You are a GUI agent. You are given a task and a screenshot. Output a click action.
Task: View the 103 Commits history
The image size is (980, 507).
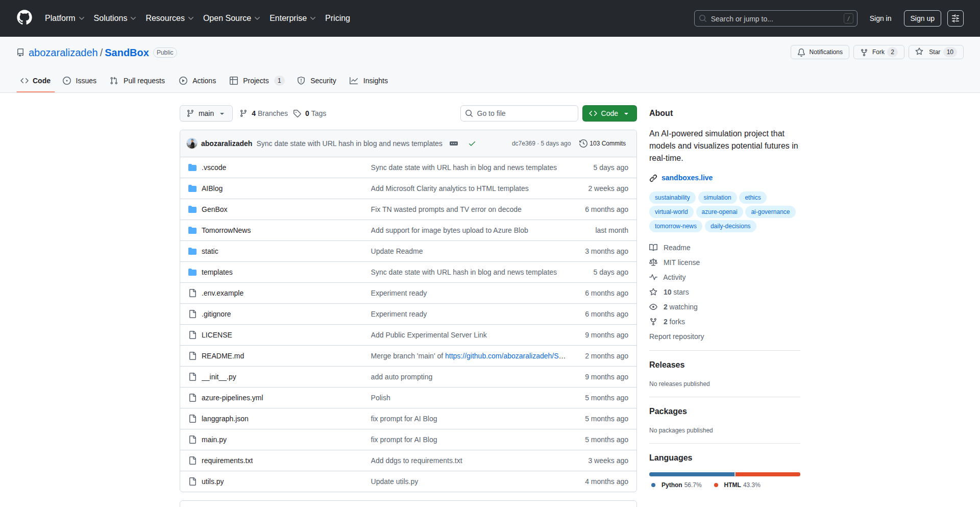603,143
